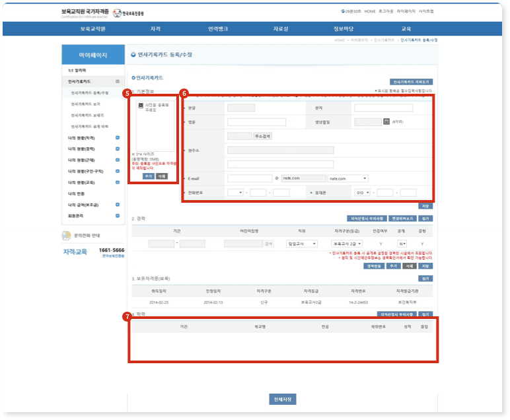Open the 자격 top navigation menu
The width and height of the screenshot is (510, 420).
point(156,29)
